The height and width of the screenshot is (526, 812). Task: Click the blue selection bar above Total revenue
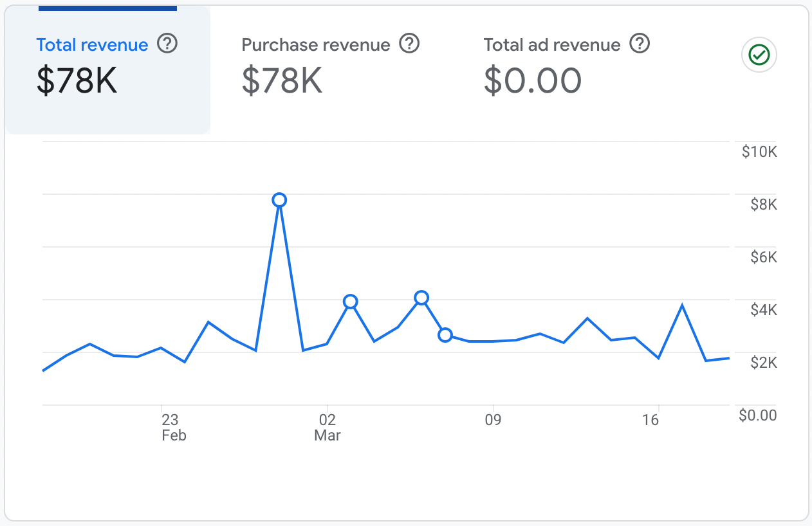107,7
